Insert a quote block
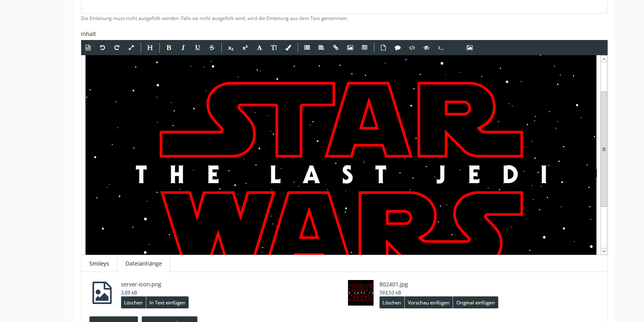Image resolution: width=644 pixels, height=322 pixels. [x=398, y=48]
